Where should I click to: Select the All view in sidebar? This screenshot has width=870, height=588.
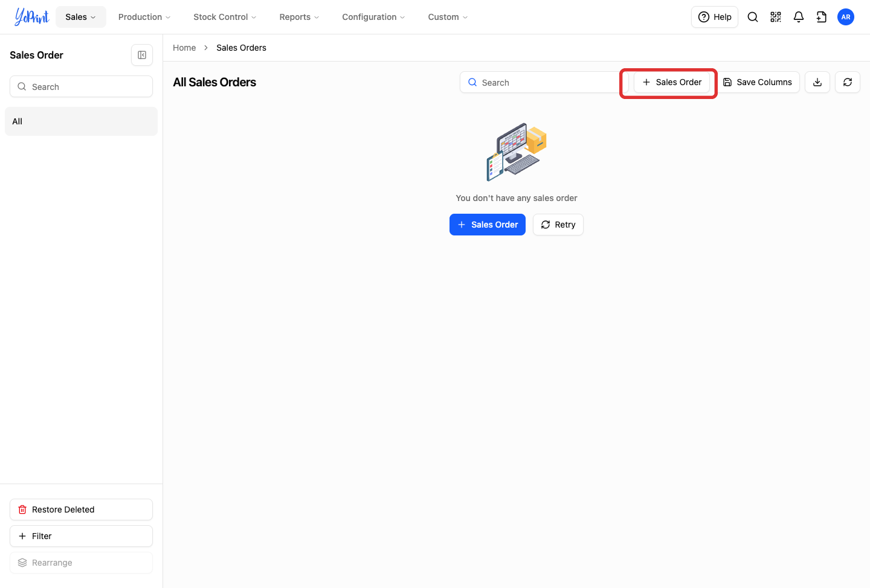(81, 121)
